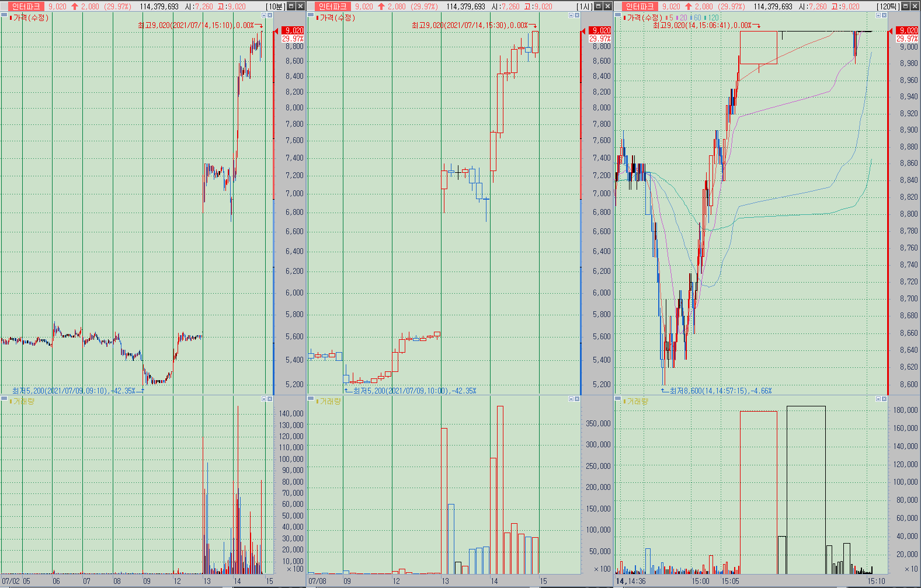The width and height of the screenshot is (921, 588).
Task: Click price pane corner icon in 1시 chart
Action: [x=311, y=15]
